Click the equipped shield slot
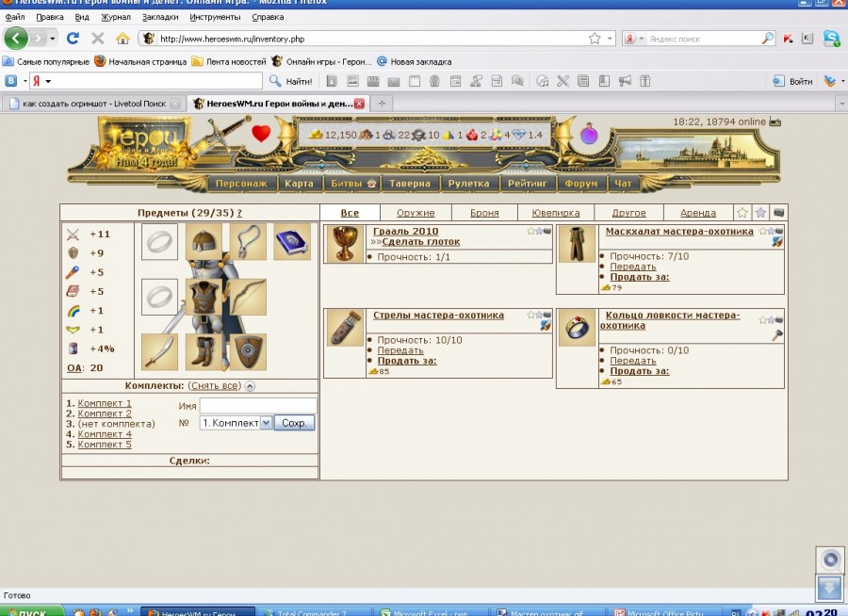Image resolution: width=848 pixels, height=616 pixels. click(249, 351)
